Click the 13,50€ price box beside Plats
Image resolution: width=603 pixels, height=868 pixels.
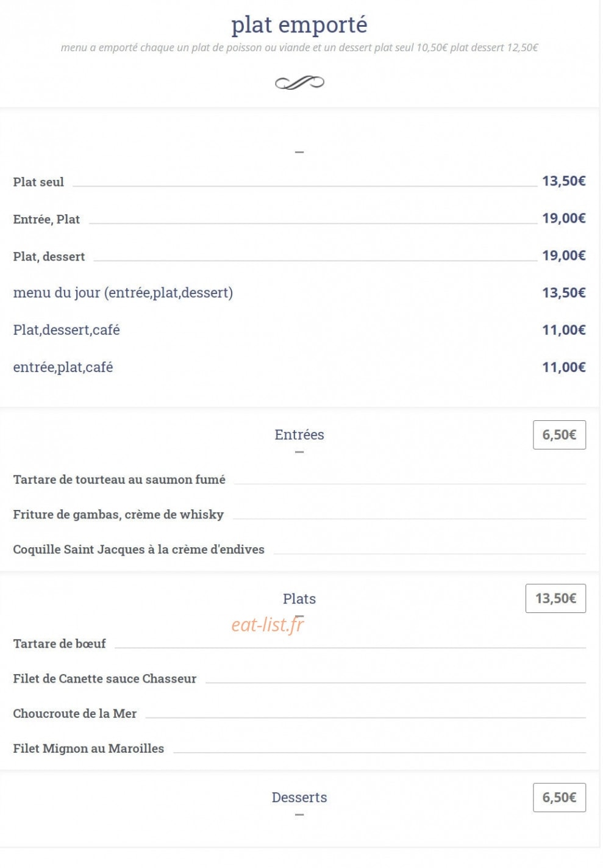(555, 598)
